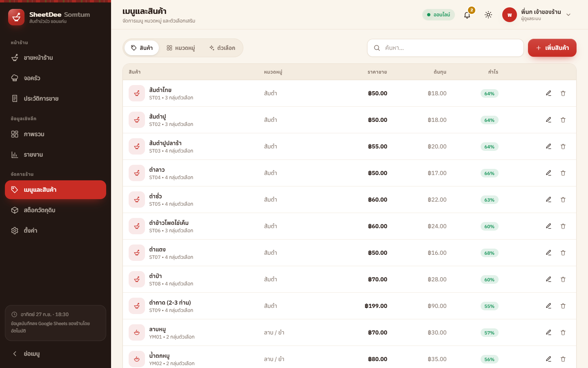The width and height of the screenshot is (588, 368).
Task: Click the ลาบ / ยำ category of ลาบหมู
Action: [x=274, y=332]
